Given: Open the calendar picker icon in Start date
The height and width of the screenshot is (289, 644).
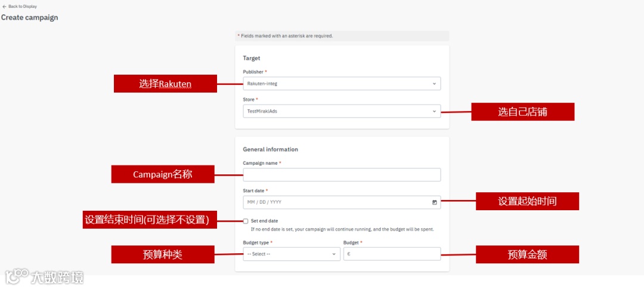Looking at the screenshot, I should pos(434,202).
